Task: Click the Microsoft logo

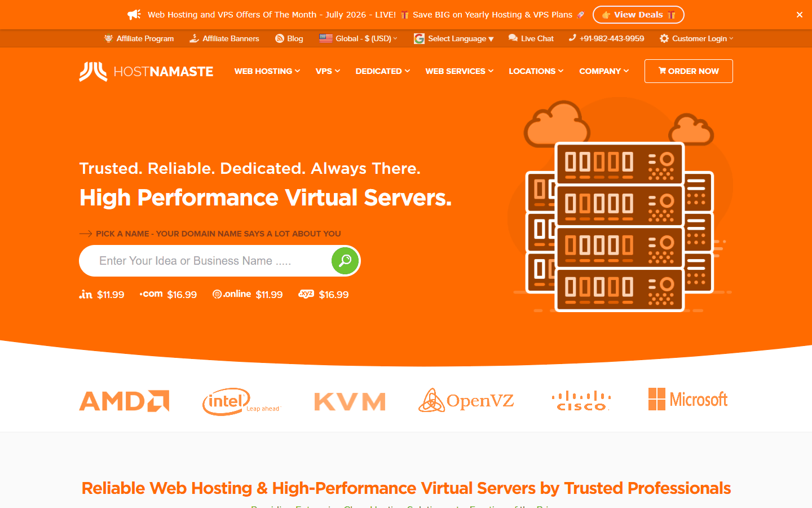Action: tap(688, 399)
